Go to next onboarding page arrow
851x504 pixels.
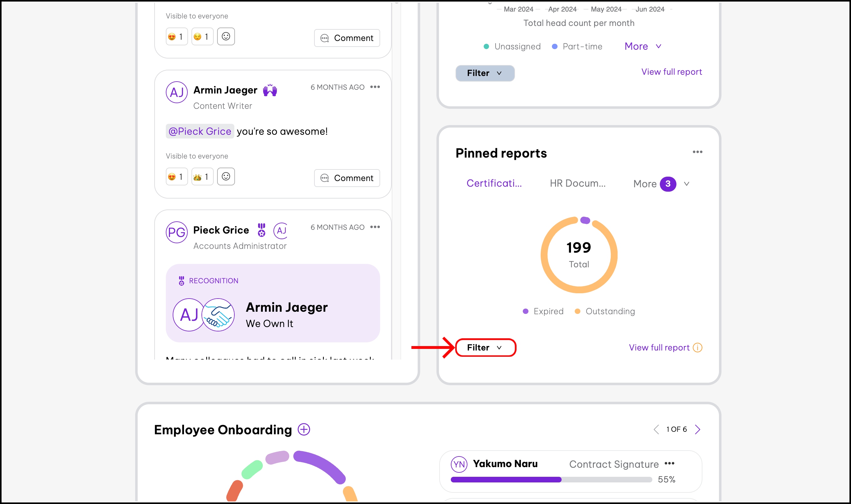tap(697, 430)
